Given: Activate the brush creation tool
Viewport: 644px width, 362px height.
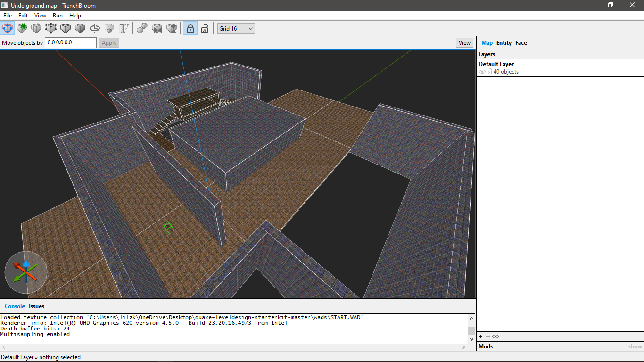Looking at the screenshot, I should pos(22,28).
